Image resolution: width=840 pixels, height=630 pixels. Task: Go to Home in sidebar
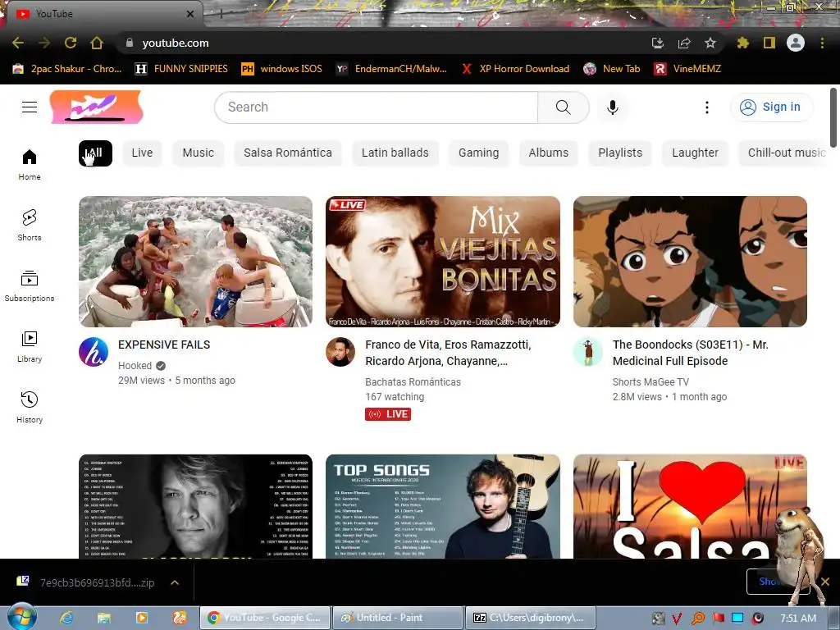pyautogui.click(x=30, y=164)
